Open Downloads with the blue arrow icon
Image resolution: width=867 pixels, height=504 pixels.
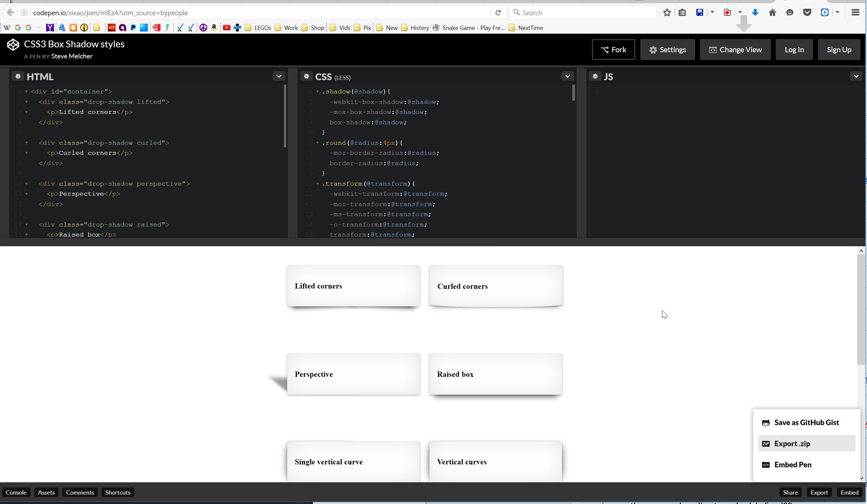click(x=755, y=12)
